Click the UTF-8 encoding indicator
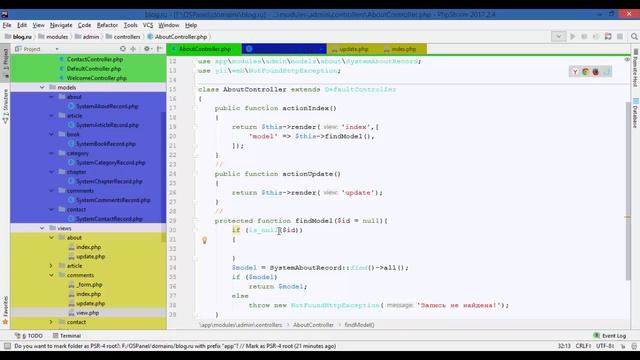This screenshot has width=640, height=360. pos(604,346)
